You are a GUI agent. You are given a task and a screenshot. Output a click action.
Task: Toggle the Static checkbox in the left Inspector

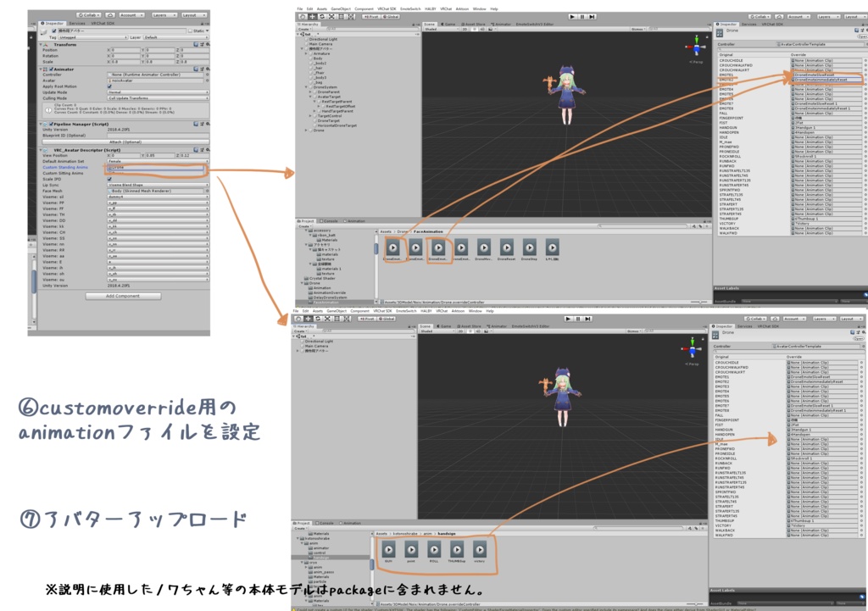(190, 31)
